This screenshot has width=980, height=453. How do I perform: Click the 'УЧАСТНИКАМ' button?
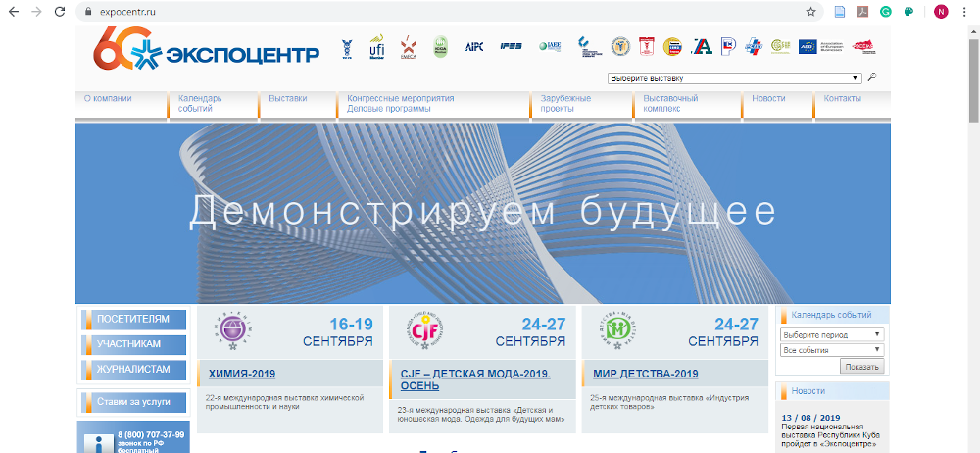[133, 344]
